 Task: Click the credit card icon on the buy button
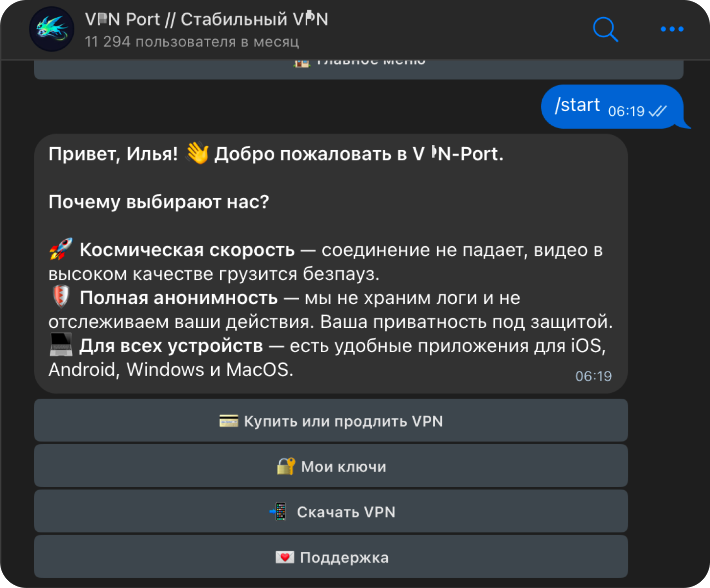coord(228,421)
